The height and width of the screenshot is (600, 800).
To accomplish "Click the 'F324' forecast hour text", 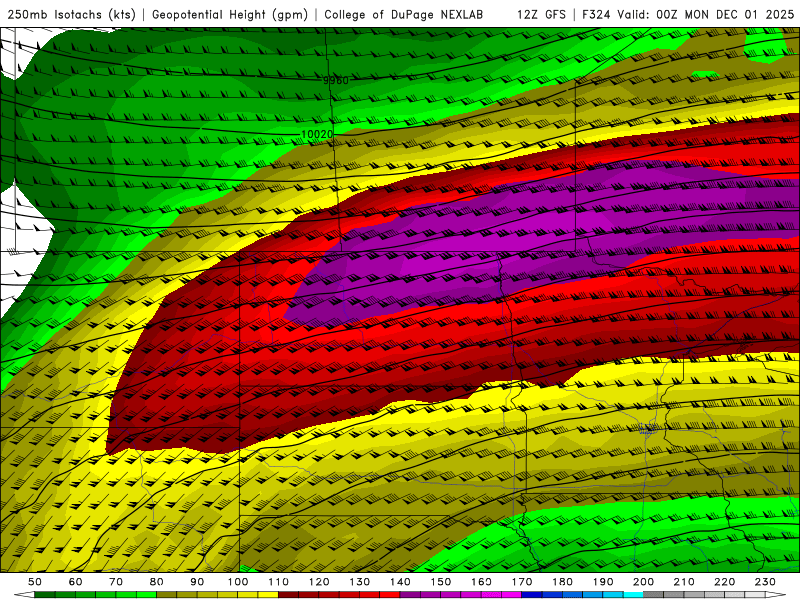I will (596, 15).
